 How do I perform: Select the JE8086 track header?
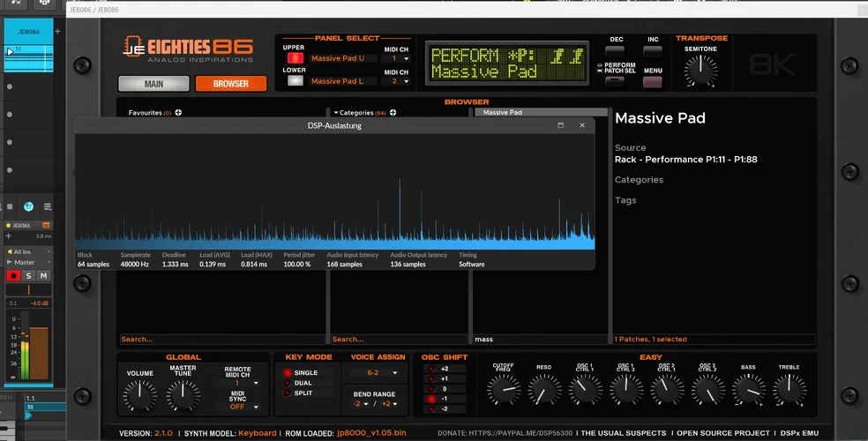pos(29,32)
